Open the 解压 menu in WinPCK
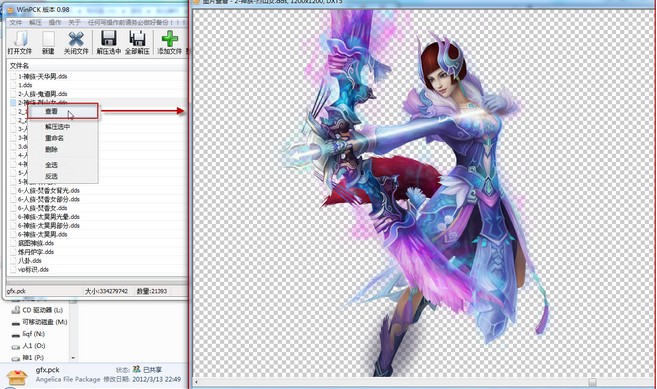The width and height of the screenshot is (657, 389). (x=35, y=22)
